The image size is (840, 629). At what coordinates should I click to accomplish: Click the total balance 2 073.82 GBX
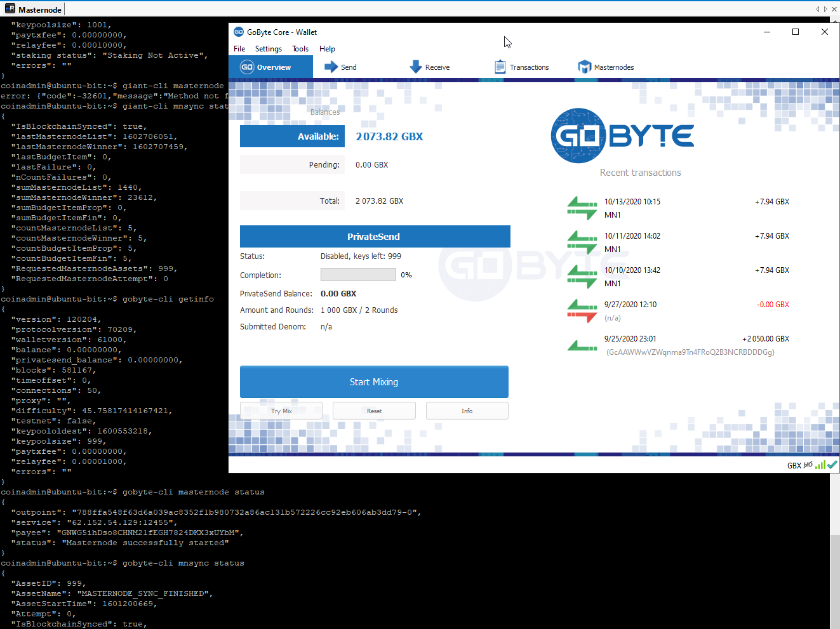[380, 201]
